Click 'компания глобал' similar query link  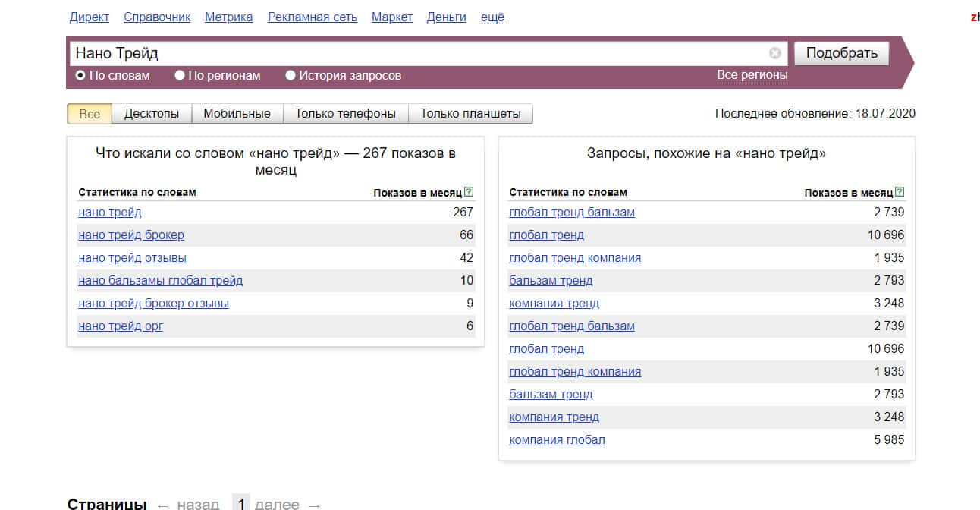point(557,440)
